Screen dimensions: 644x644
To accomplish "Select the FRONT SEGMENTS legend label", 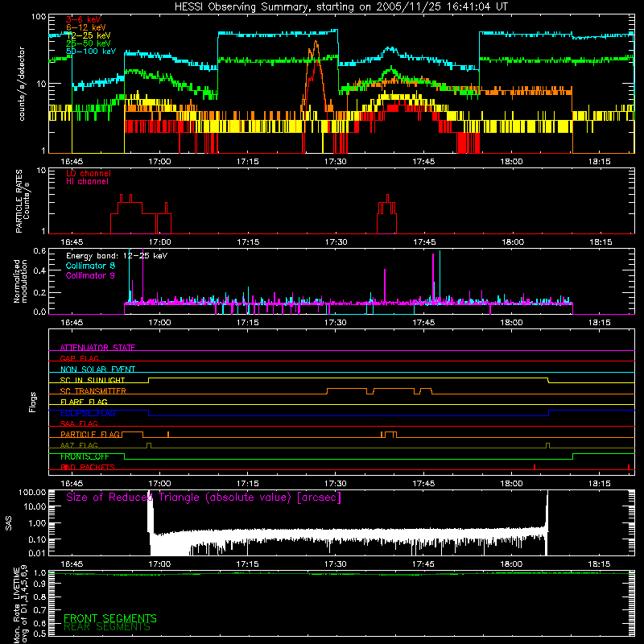I will point(110,618).
